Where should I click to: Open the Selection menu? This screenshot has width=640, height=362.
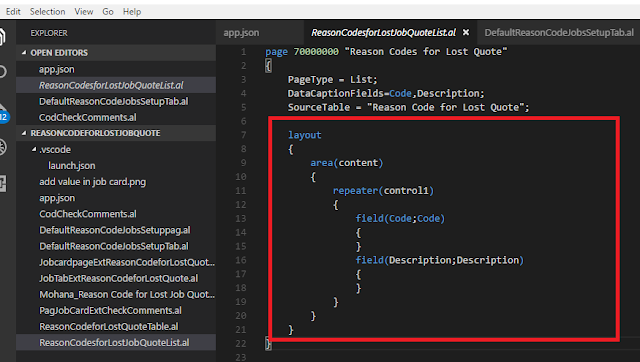click(x=47, y=11)
